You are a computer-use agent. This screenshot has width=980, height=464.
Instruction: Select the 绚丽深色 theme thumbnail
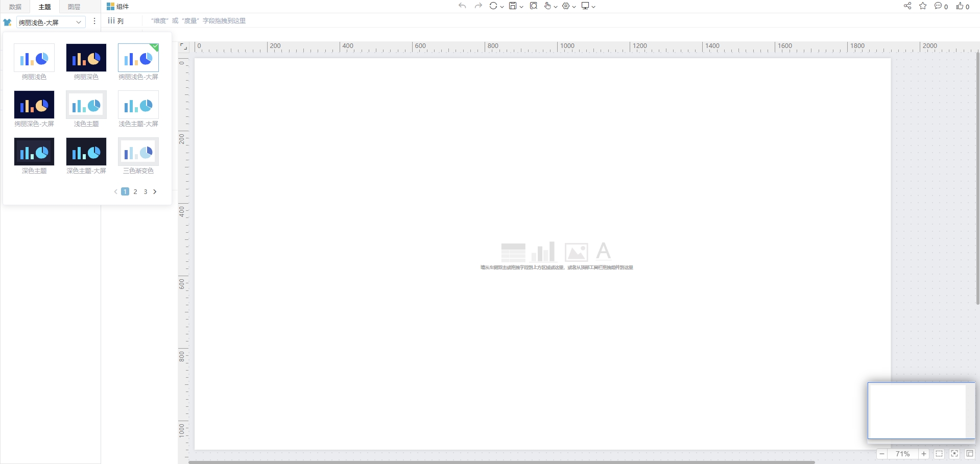coord(86,58)
